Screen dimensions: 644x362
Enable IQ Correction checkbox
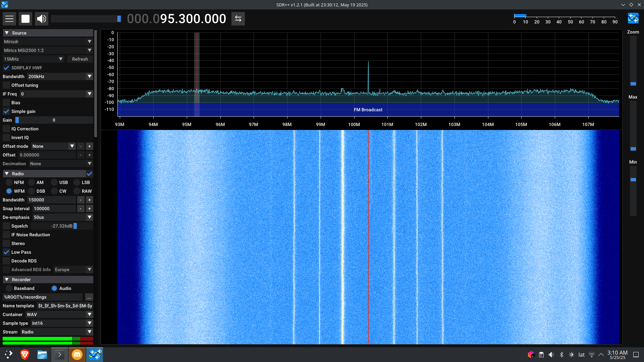click(6, 129)
